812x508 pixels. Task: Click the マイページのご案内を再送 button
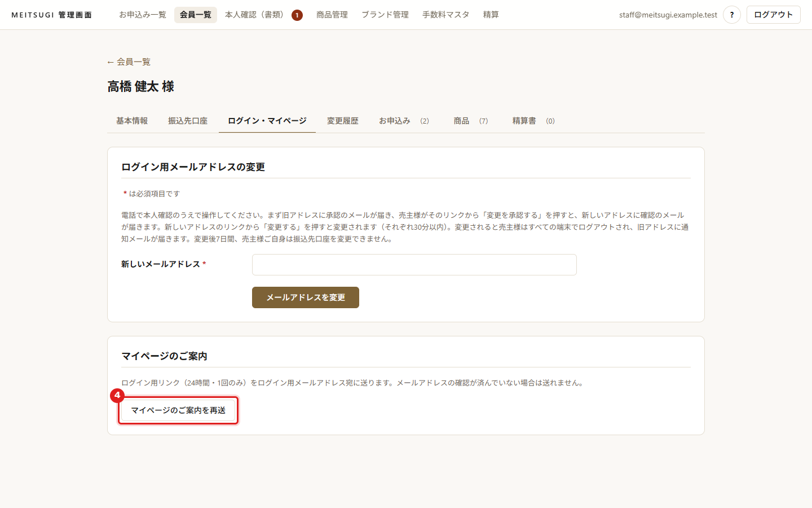pos(178,410)
